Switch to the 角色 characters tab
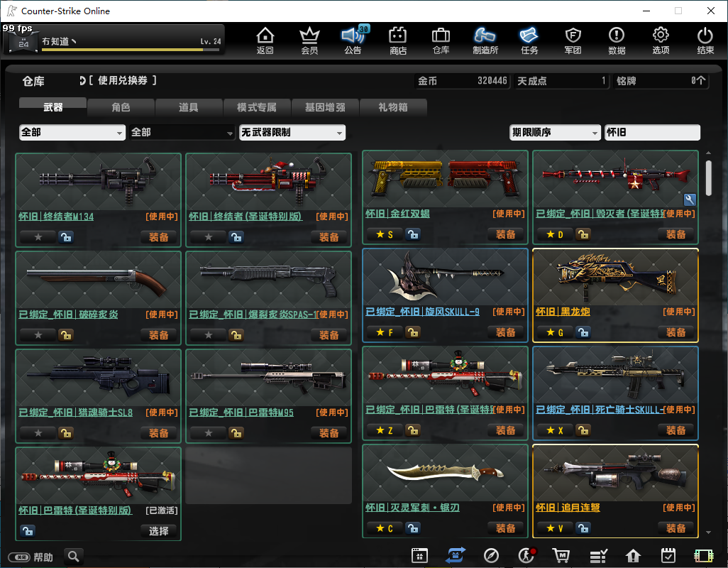The height and width of the screenshot is (568, 728). coord(121,107)
